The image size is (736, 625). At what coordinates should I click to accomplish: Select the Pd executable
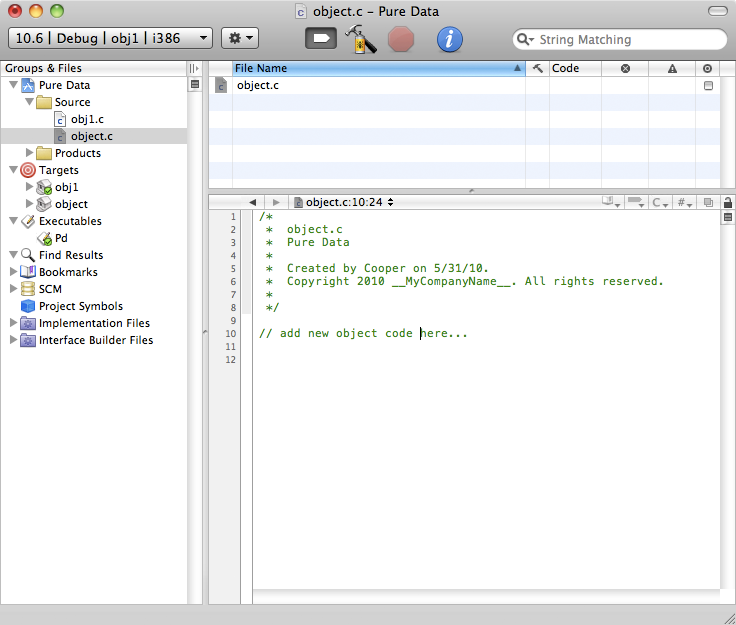(61, 238)
